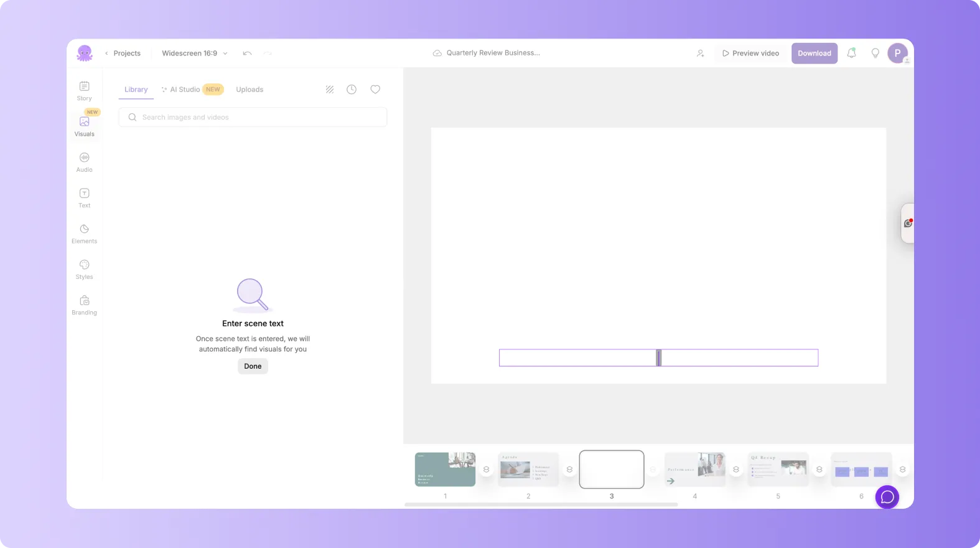Click the Preview video button
Viewport: 980px width, 548px height.
pyautogui.click(x=750, y=54)
